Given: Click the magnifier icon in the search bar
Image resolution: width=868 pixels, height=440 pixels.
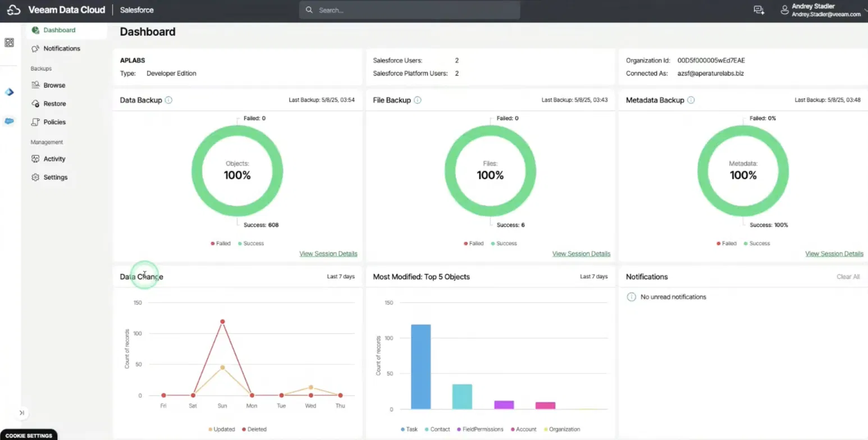Looking at the screenshot, I should point(309,10).
